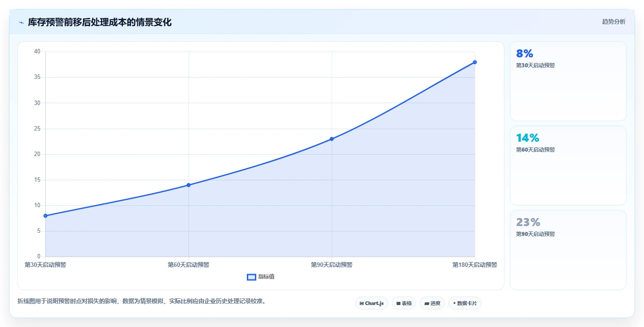The image size is (644, 327).
Task: Select the 数据卡片 chip
Action: pyautogui.click(x=465, y=303)
